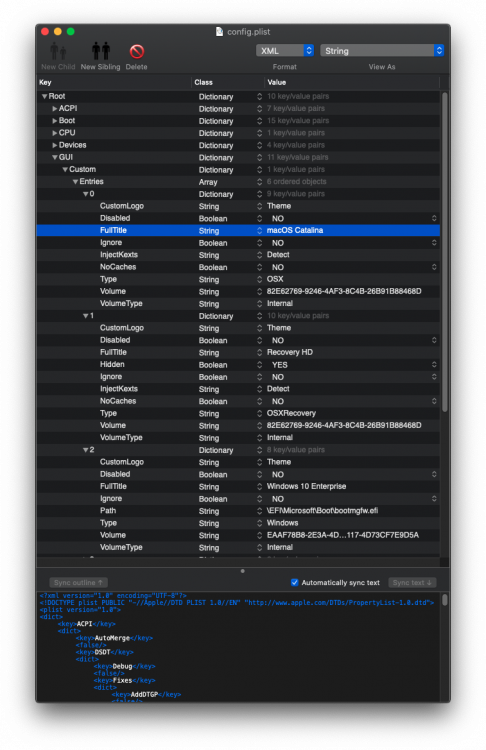Click the Array class of Entries
486x750 pixels.
[x=208, y=182]
